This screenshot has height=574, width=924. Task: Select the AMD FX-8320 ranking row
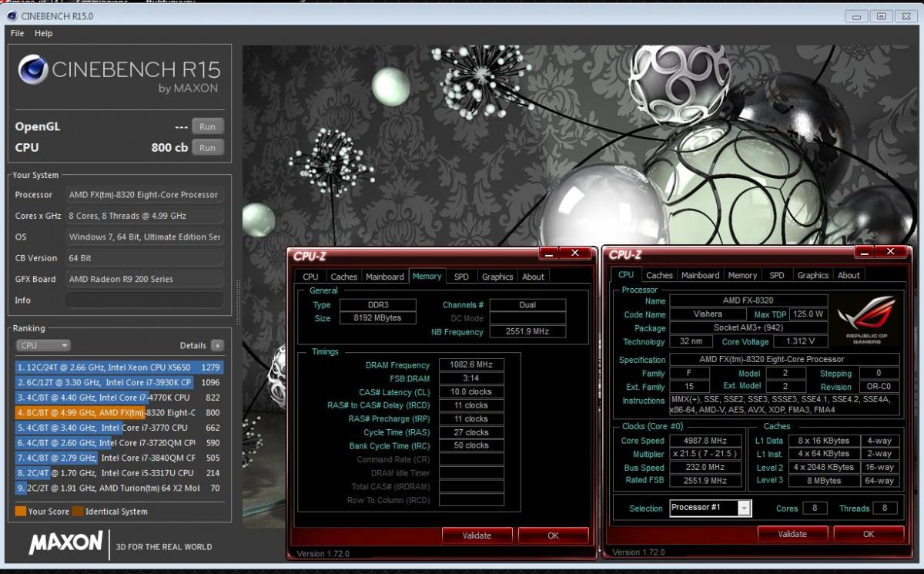coord(119,412)
